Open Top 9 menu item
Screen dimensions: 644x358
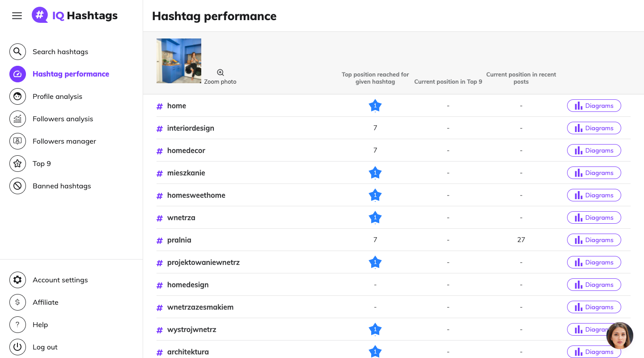(42, 163)
